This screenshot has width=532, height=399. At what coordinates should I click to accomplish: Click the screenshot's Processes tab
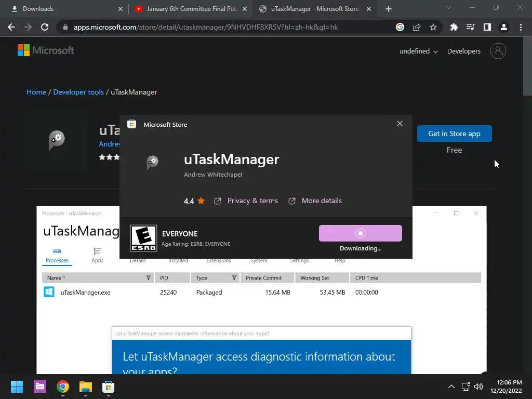pyautogui.click(x=57, y=256)
